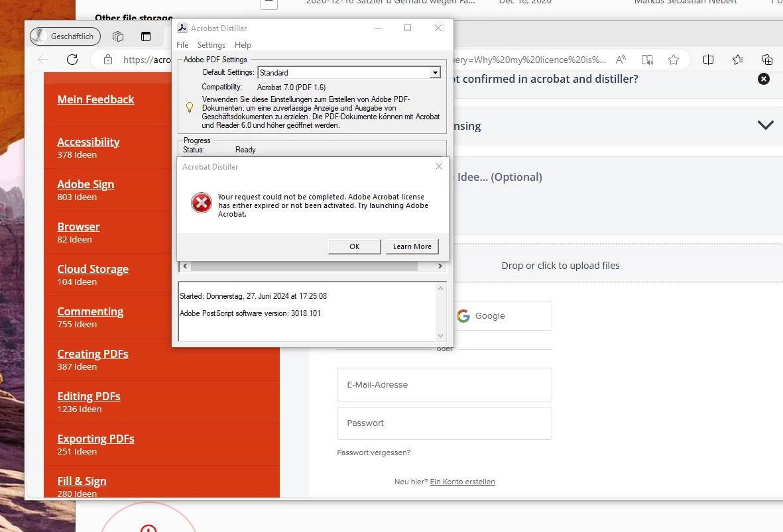Viewport: 783px width, 532px height.
Task: Close the Acrobat Distiller error dialog
Action: pos(438,166)
